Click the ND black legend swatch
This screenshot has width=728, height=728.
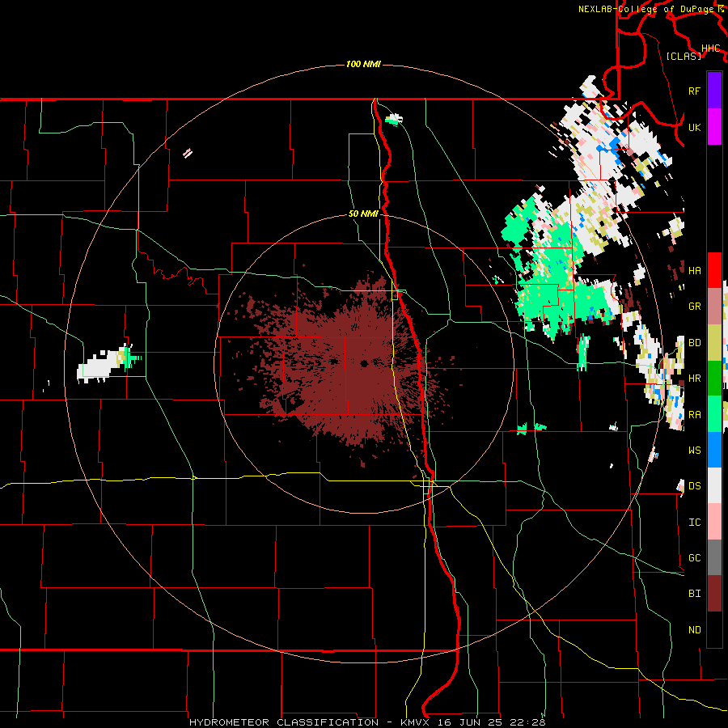(x=714, y=629)
